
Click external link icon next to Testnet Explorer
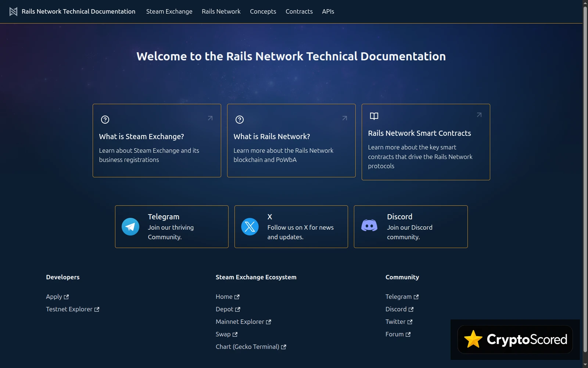97,309
